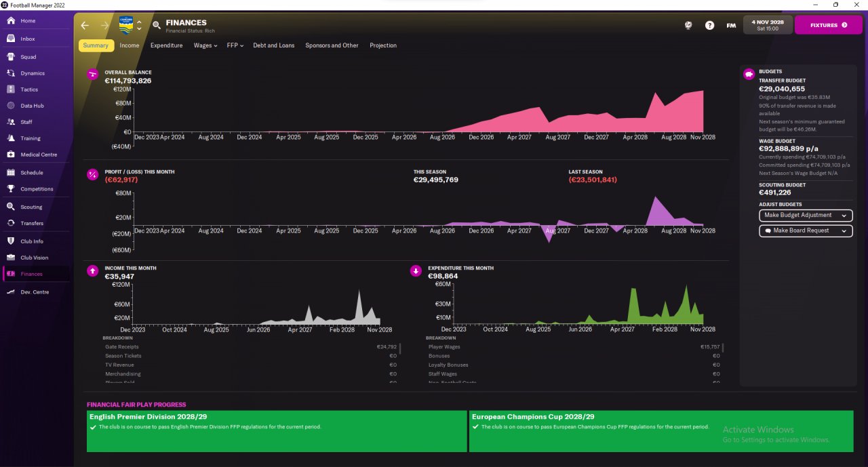Viewport: 868px width, 467px height.
Task: Expand the FFP dropdown tab
Action: tap(235, 45)
